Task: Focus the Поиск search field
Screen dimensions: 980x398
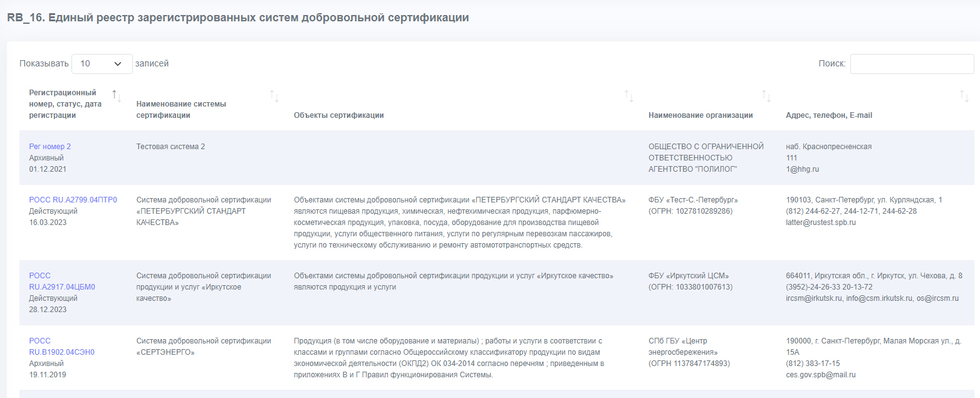Action: pos(912,63)
